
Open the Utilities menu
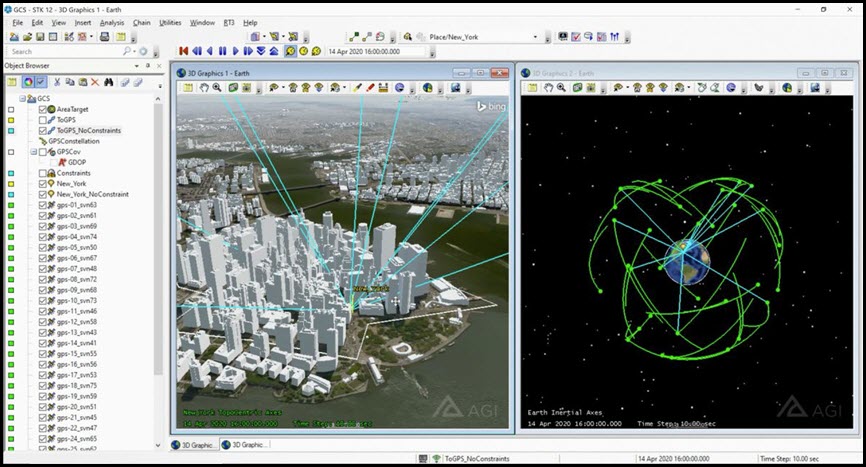point(170,23)
